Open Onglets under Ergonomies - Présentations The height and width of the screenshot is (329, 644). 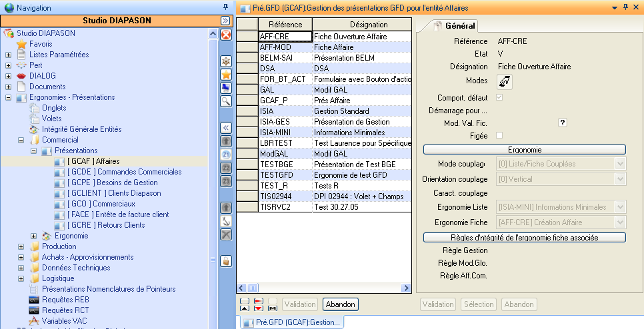coord(54,108)
